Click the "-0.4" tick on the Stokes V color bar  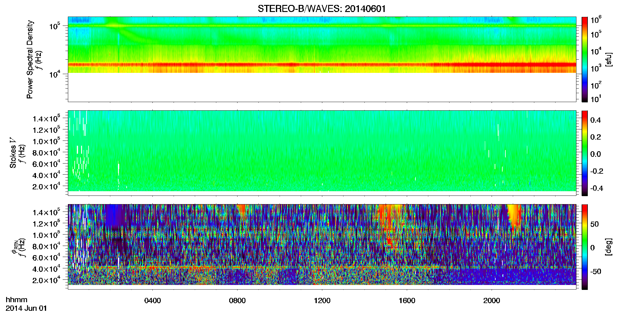[x=597, y=188]
